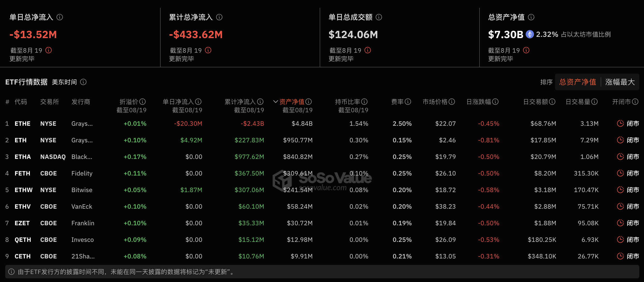Click info icon on 折溢价 column header
The height and width of the screenshot is (282, 644).
(142, 102)
